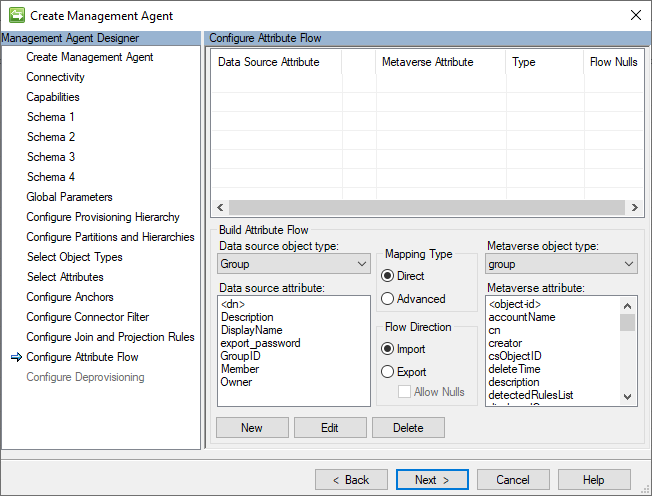Open Configure Join and Projection Rules

coord(110,337)
